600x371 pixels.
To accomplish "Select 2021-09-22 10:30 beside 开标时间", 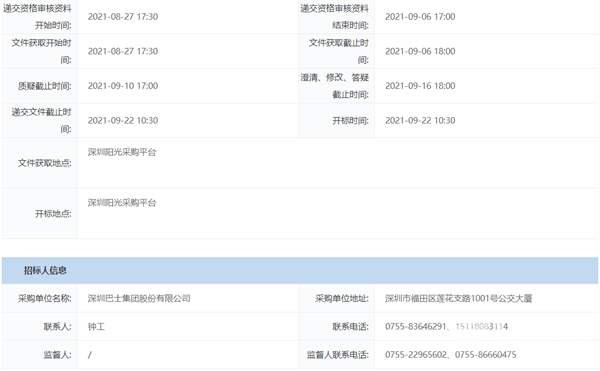I will [420, 120].
